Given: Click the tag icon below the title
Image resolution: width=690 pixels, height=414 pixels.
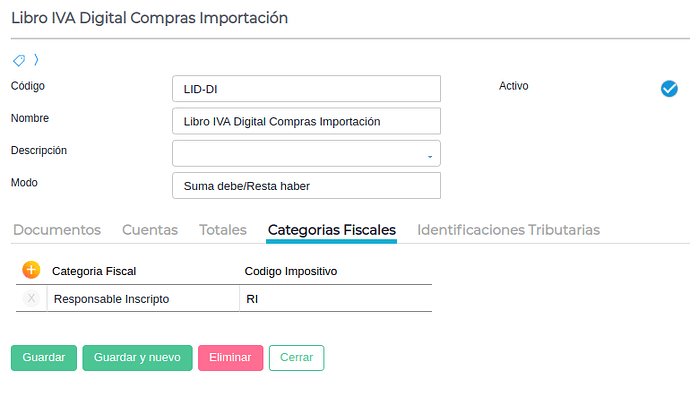Looking at the screenshot, I should (19, 61).
